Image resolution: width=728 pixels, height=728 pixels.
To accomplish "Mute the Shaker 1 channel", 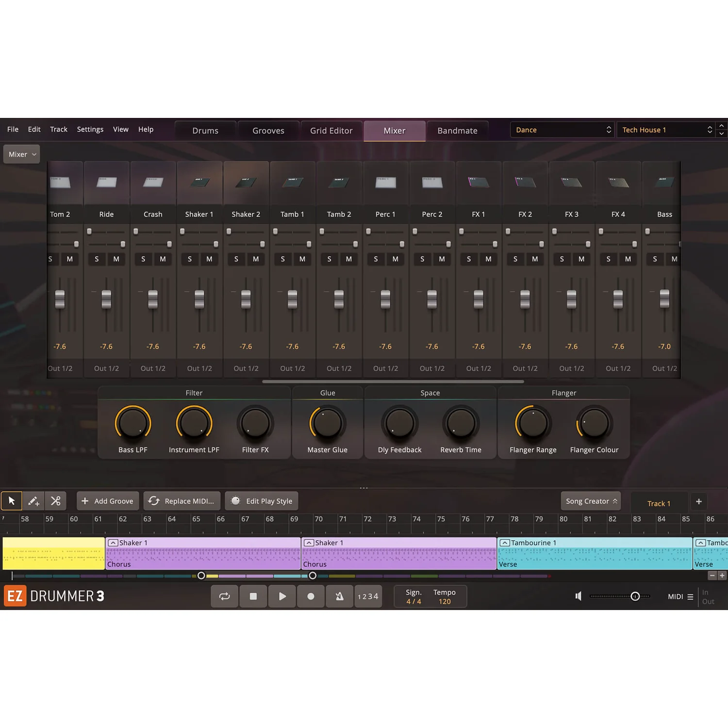I will pyautogui.click(x=209, y=259).
